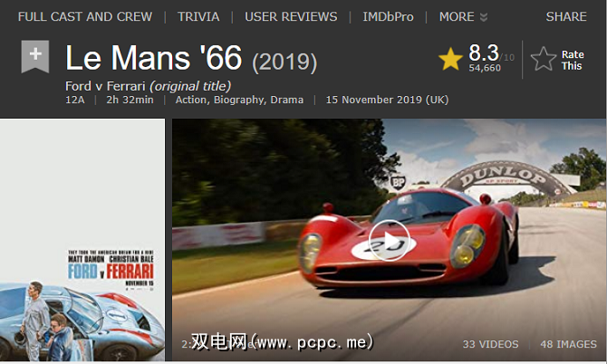
Task: Open the TRIVIA section
Action: (198, 16)
